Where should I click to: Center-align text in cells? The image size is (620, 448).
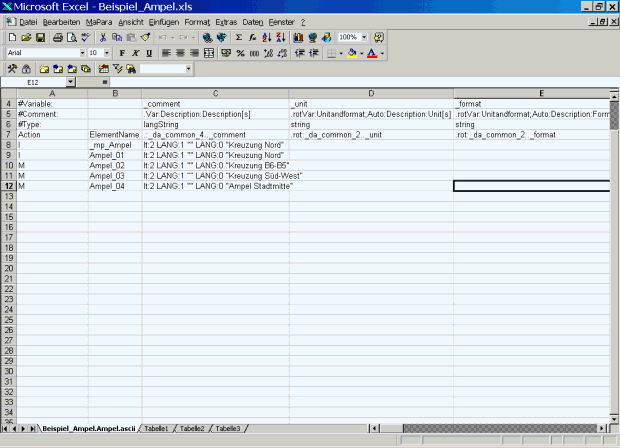coord(180,53)
